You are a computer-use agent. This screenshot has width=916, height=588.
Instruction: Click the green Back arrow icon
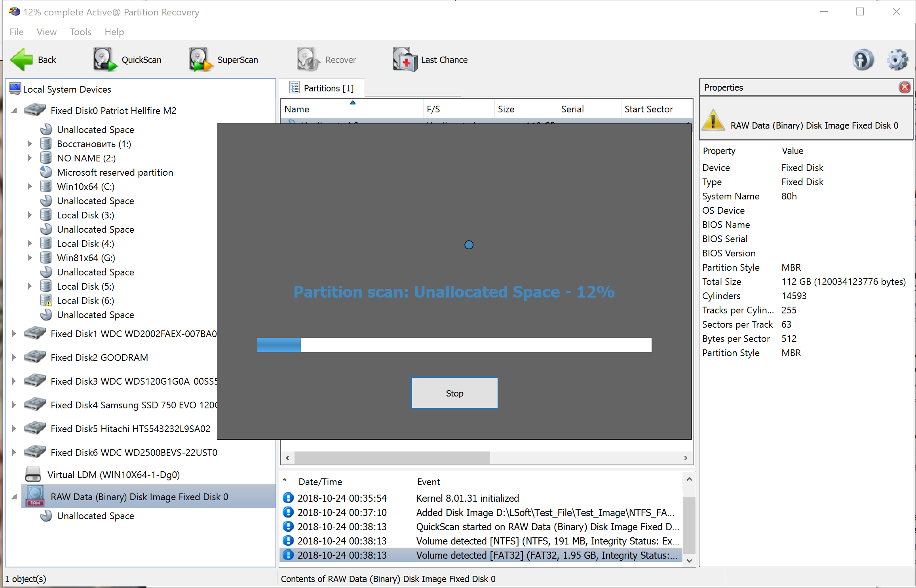click(22, 60)
